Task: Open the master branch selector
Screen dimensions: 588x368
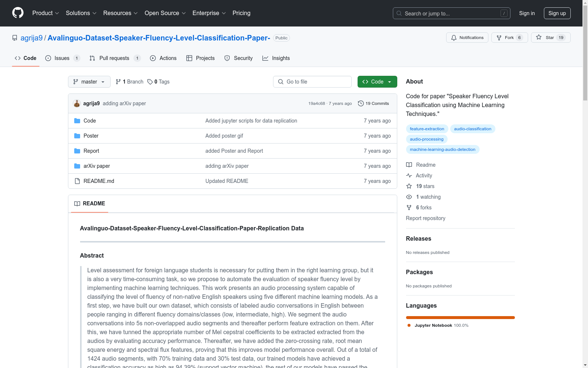Action: pos(89,82)
